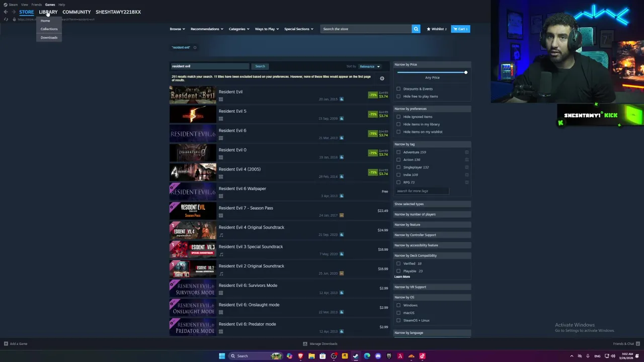
Task: Open File Explorer from taskbar
Action: [x=311, y=356]
